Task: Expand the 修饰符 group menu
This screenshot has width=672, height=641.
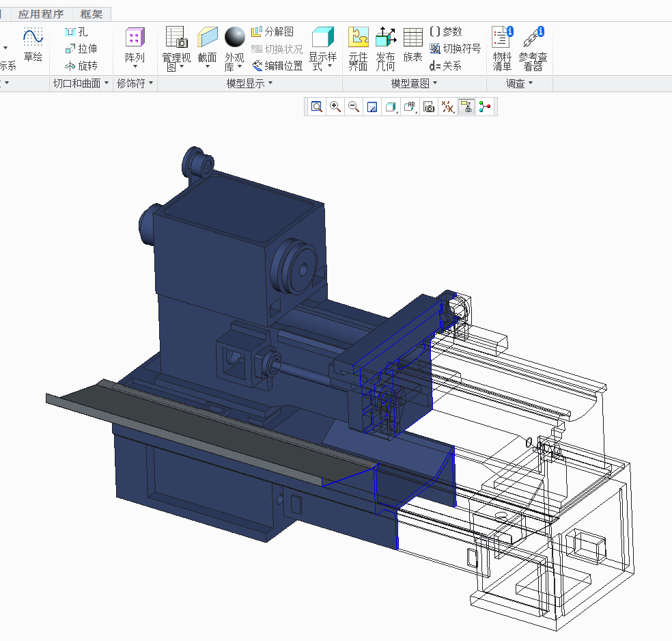Action: (135, 83)
